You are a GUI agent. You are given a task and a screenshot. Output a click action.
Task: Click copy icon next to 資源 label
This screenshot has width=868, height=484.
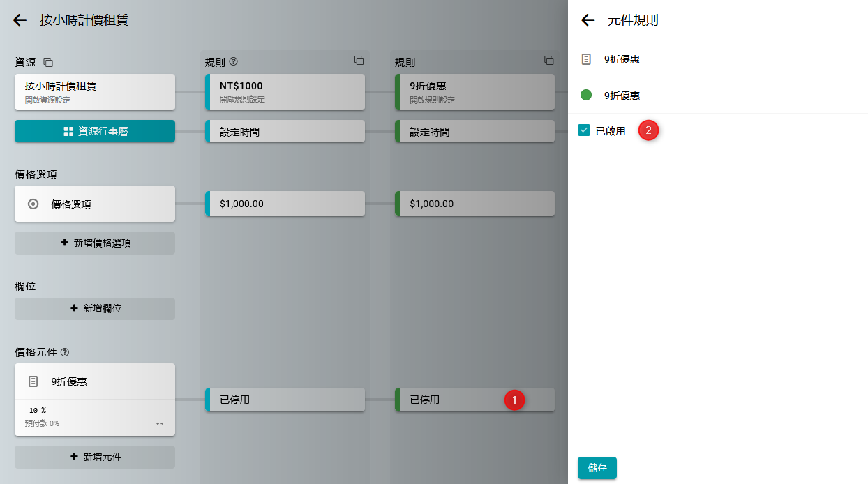(48, 62)
